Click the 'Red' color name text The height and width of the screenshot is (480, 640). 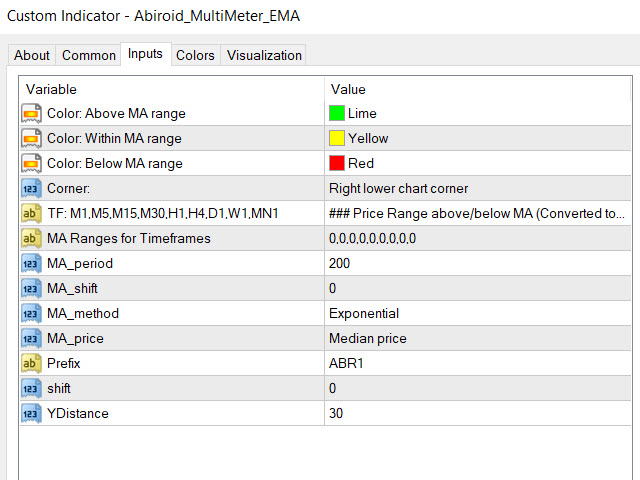point(361,163)
